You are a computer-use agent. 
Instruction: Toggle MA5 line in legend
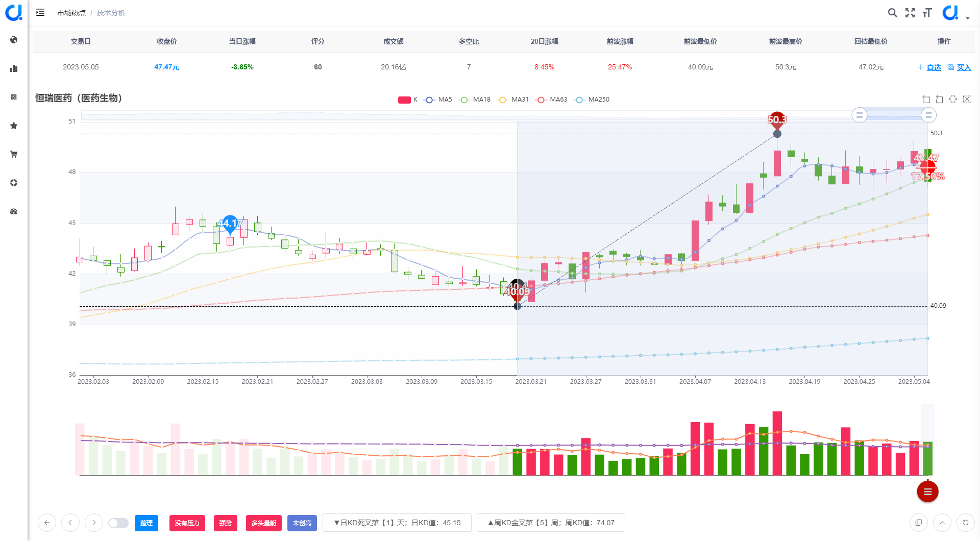pyautogui.click(x=438, y=100)
